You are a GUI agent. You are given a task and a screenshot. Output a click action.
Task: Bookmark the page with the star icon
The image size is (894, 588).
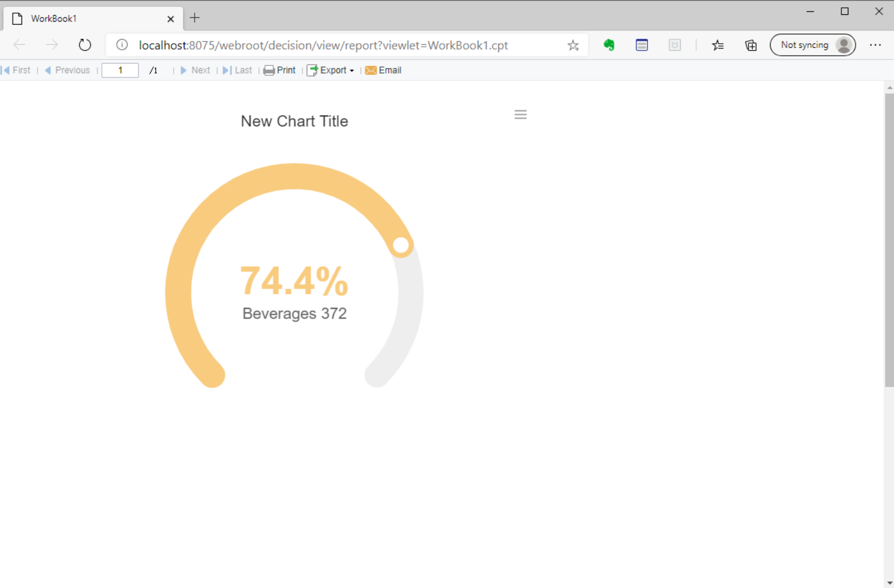[573, 45]
